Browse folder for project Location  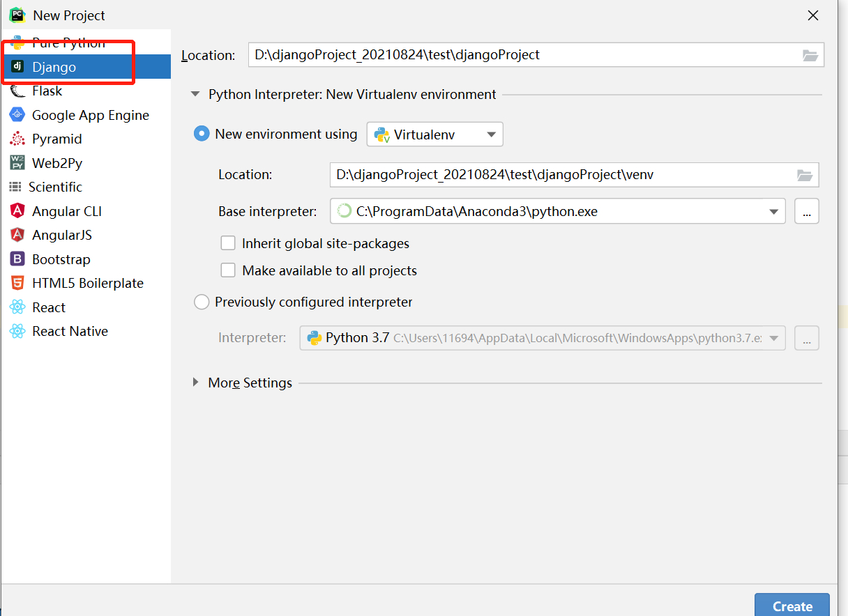pos(810,55)
